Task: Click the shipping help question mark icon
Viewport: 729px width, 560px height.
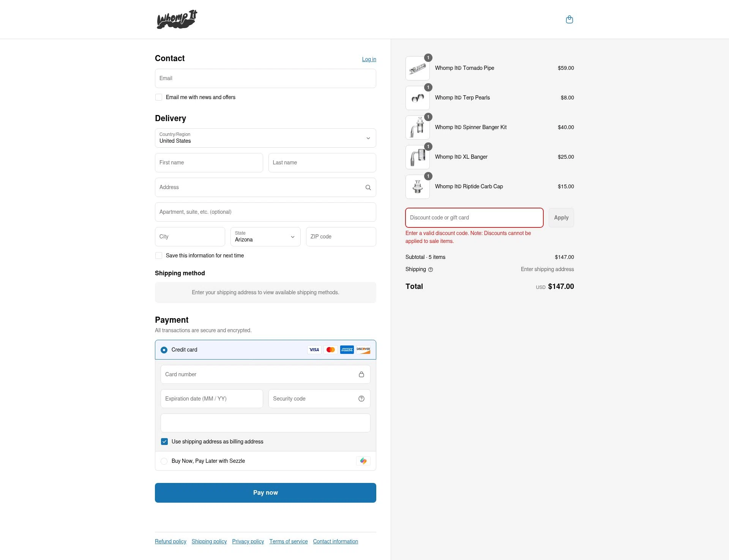Action: pos(431,270)
